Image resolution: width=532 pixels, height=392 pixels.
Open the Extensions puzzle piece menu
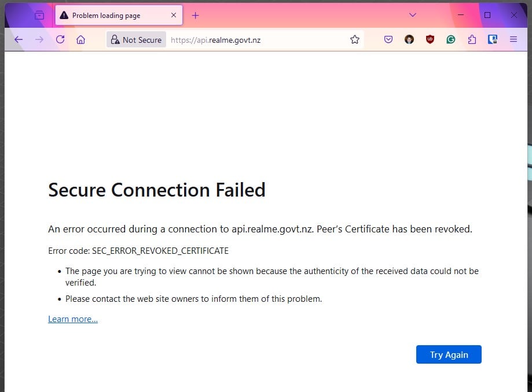[x=472, y=40]
